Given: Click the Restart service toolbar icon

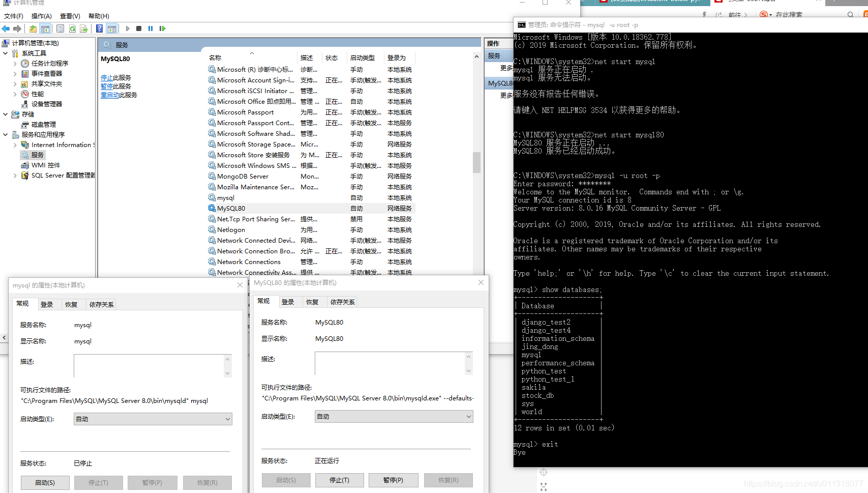Looking at the screenshot, I should pos(162,28).
